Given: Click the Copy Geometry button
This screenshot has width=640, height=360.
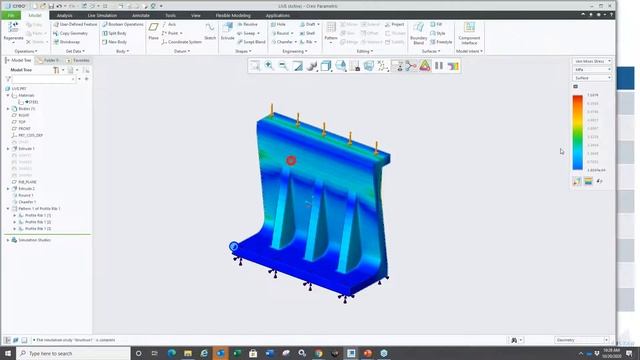Looking at the screenshot, I should [x=71, y=33].
